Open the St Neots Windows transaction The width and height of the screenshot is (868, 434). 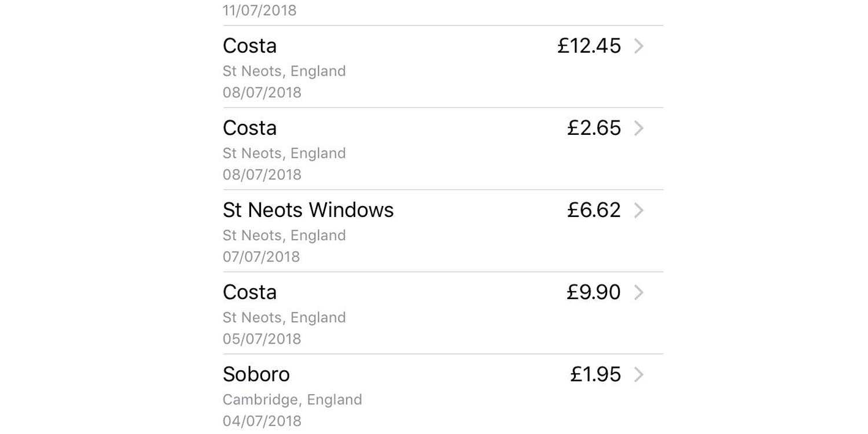[x=308, y=210]
